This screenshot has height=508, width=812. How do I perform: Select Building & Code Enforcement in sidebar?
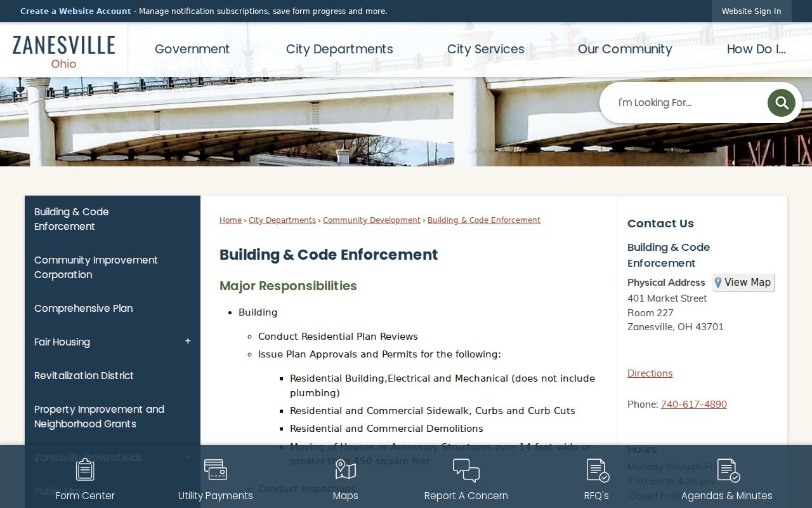(112, 219)
